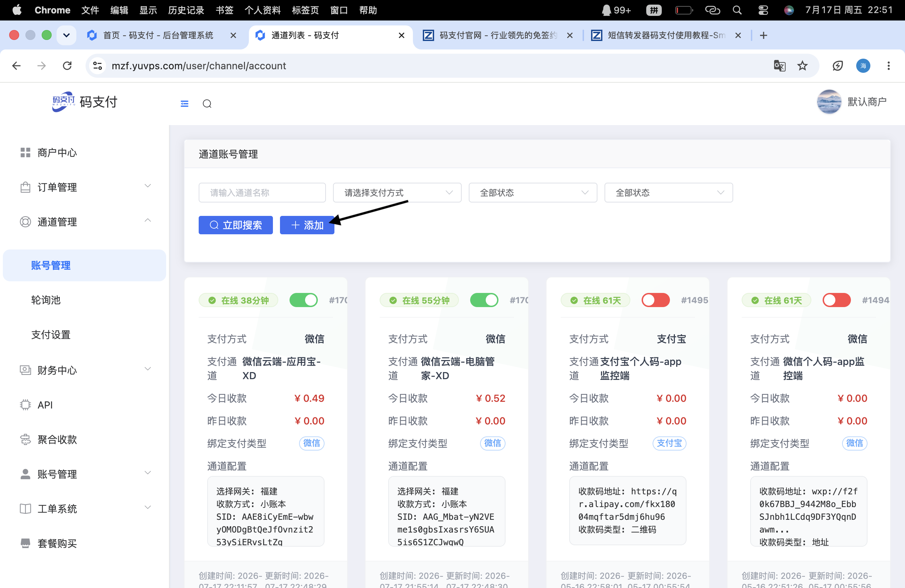Click the API chip icon in sidebar
The width and height of the screenshot is (905, 588).
pyautogui.click(x=25, y=405)
